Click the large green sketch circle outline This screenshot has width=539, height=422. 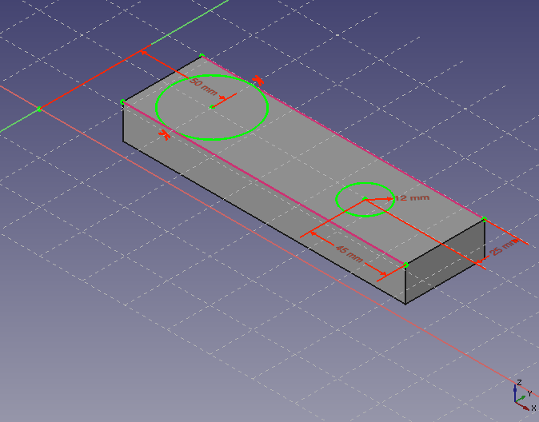click(x=212, y=139)
